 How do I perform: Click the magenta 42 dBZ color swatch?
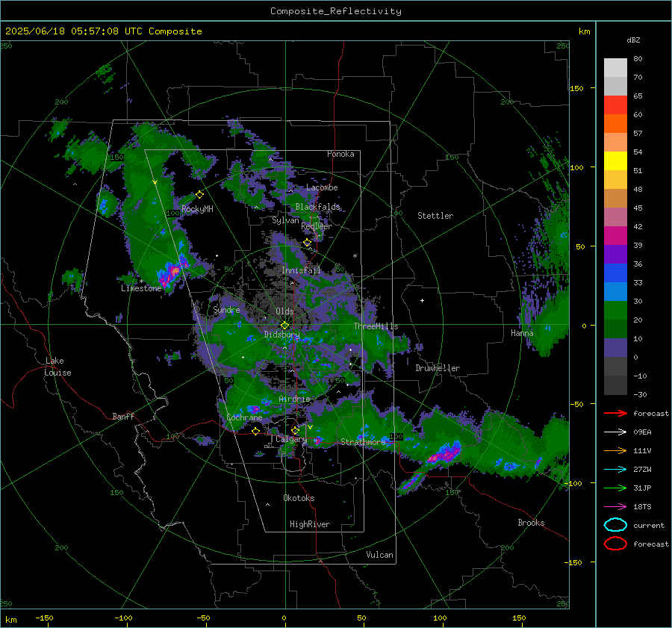[x=615, y=235]
